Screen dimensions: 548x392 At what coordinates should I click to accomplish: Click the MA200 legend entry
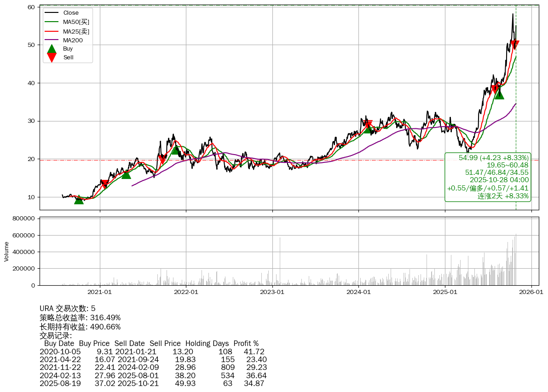(x=73, y=40)
